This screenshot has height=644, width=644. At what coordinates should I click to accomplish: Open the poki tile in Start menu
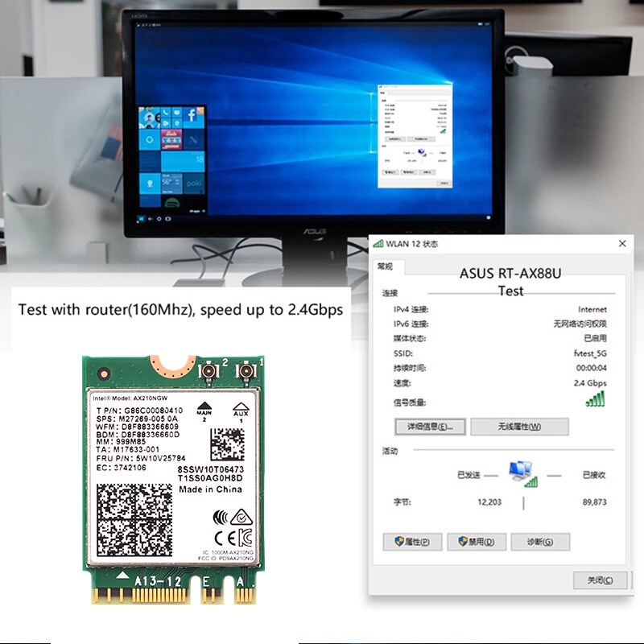(193, 184)
